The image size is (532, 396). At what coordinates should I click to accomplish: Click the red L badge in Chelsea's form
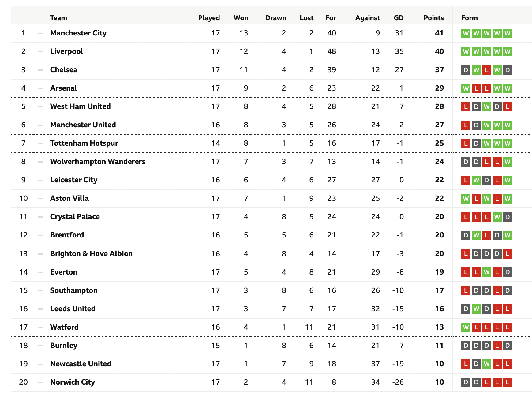[x=486, y=70]
